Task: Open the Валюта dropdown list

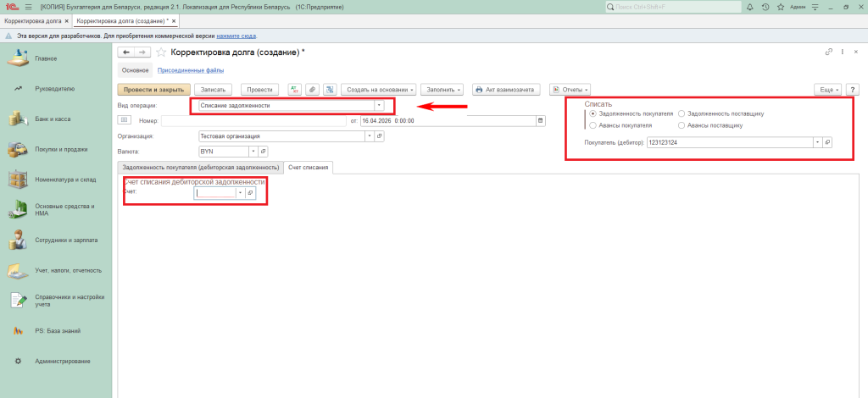Action: pyautogui.click(x=252, y=151)
